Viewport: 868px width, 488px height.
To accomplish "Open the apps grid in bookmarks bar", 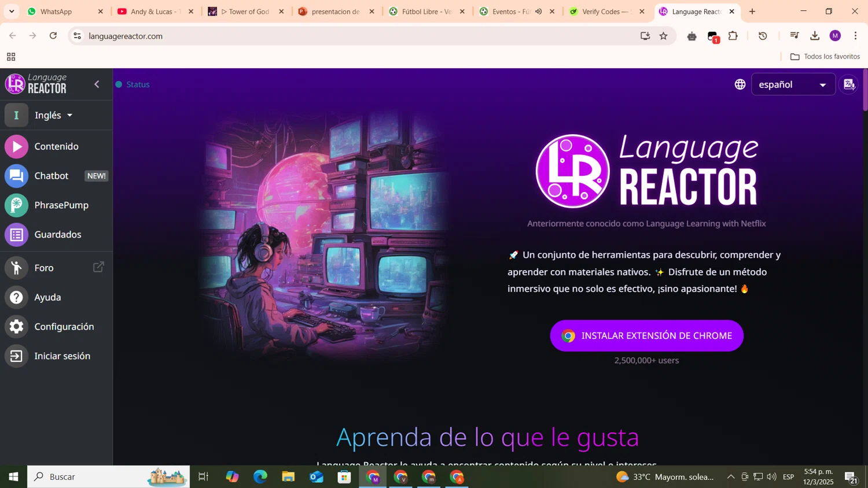I will click(11, 57).
